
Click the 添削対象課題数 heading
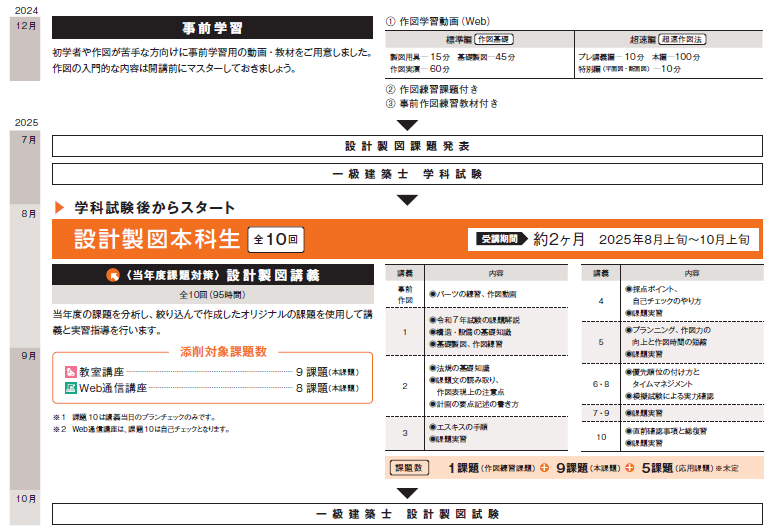(x=212, y=352)
